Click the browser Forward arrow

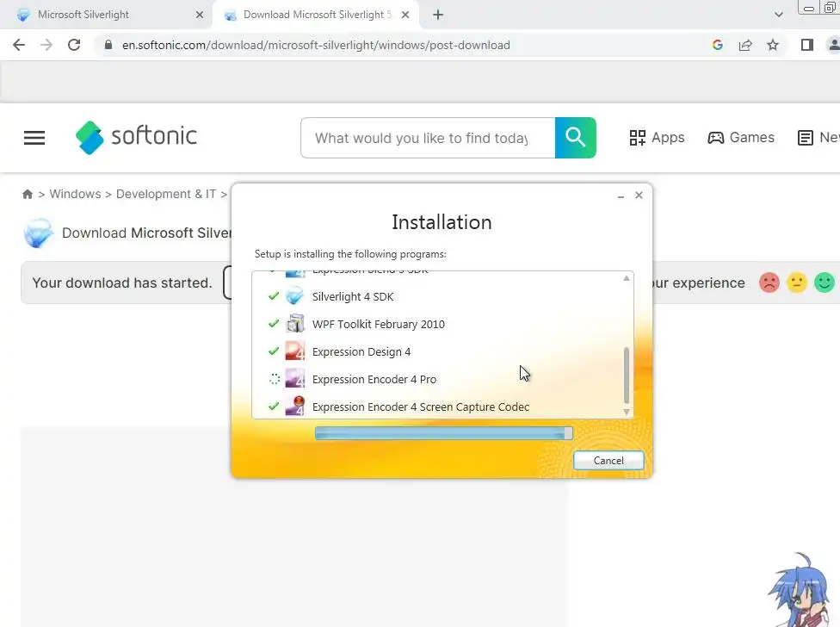coord(46,45)
